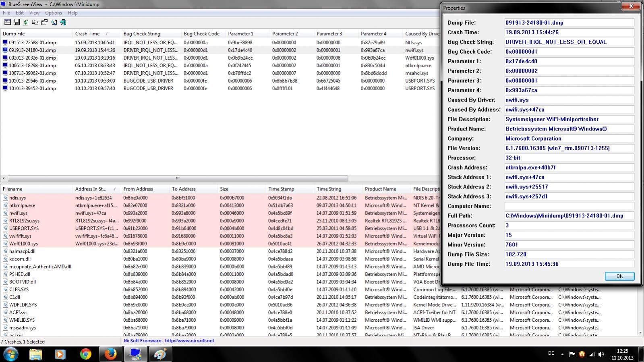Sort drivers by Address In Stack column

coord(97,189)
